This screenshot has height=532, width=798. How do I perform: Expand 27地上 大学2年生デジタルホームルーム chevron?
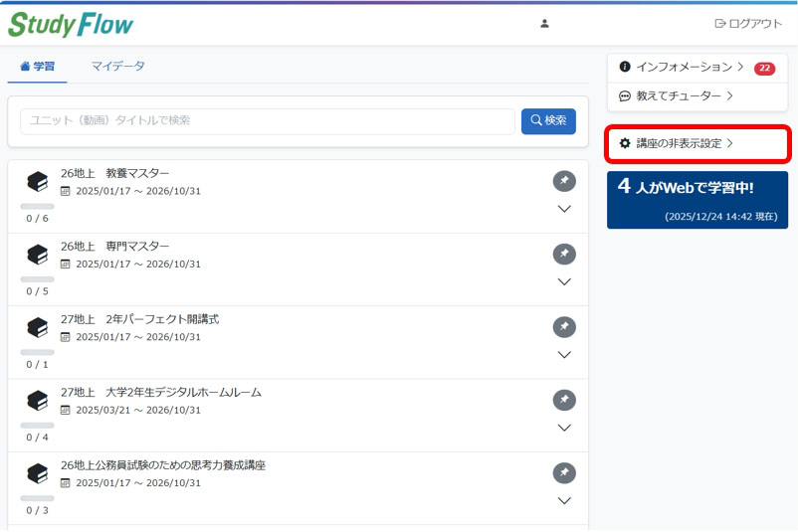click(x=564, y=428)
